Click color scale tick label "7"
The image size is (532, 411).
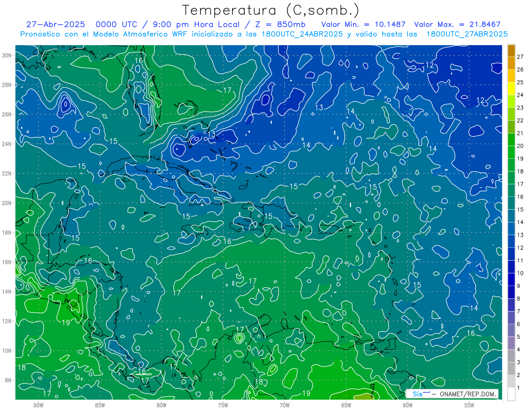point(519,311)
